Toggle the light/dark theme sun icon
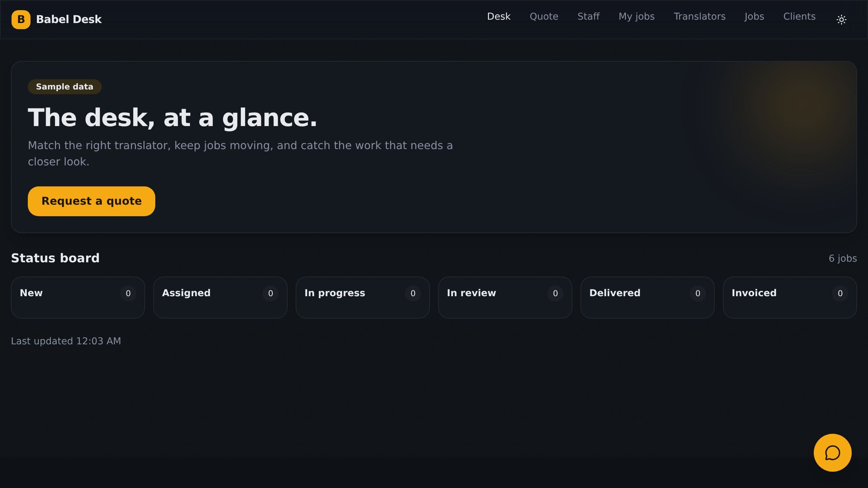This screenshot has width=868, height=488. pos(841,19)
